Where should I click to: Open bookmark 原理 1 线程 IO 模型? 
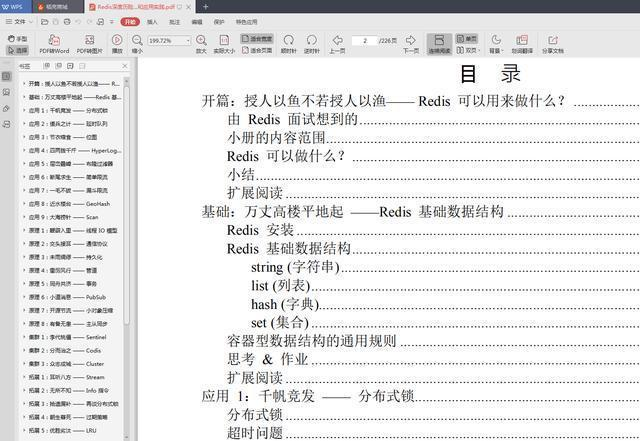(73, 231)
